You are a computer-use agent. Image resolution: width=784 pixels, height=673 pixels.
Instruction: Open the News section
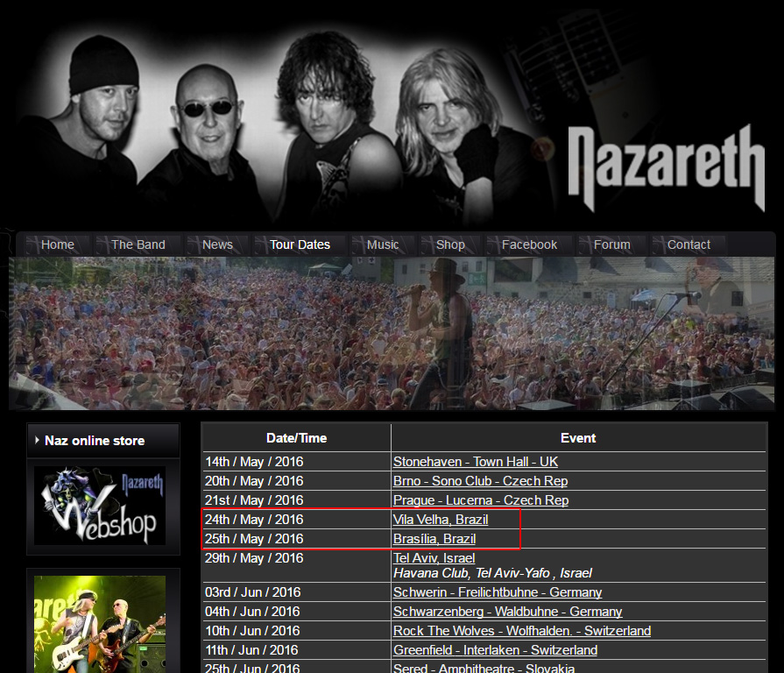point(217,244)
